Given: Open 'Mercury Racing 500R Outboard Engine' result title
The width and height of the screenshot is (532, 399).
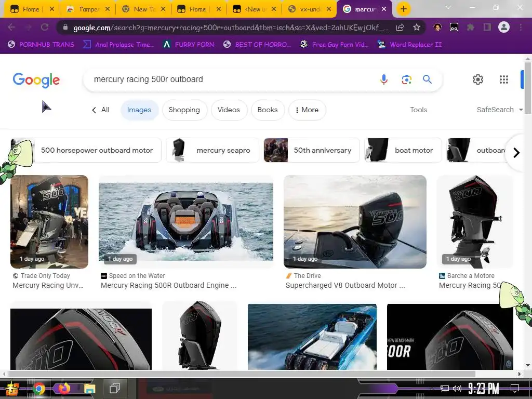Looking at the screenshot, I should [x=168, y=285].
